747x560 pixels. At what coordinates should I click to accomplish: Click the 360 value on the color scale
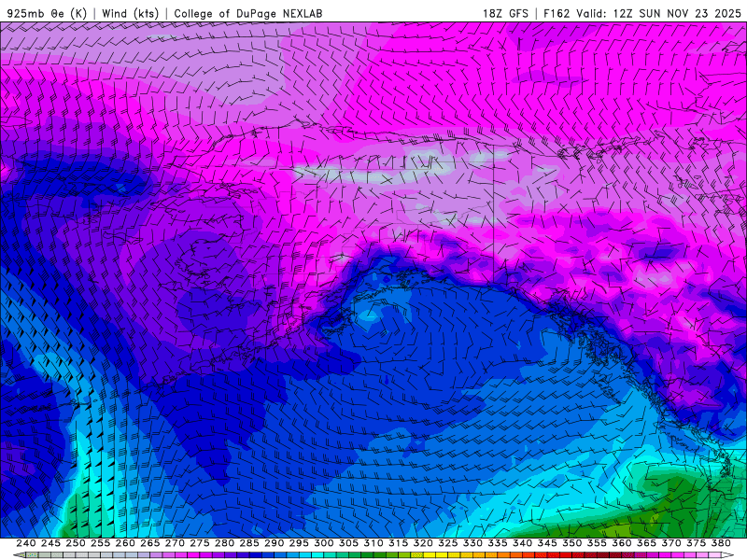pyautogui.click(x=621, y=543)
